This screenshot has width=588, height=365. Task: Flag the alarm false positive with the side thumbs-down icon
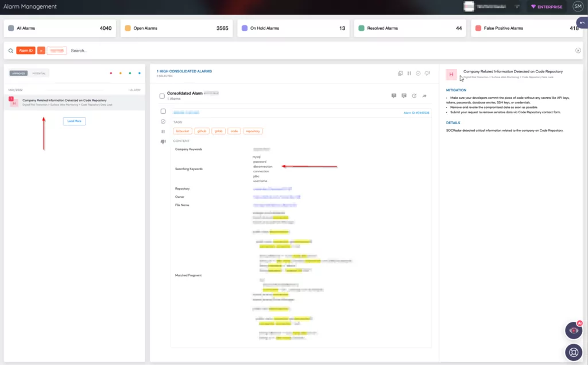point(163,141)
